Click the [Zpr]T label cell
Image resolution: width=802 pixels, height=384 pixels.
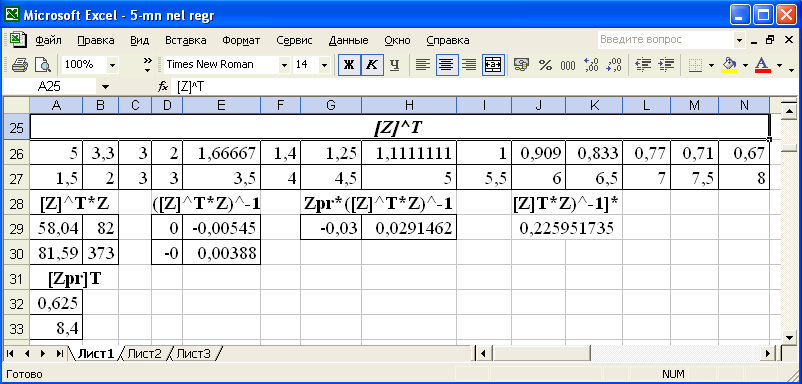point(74,279)
